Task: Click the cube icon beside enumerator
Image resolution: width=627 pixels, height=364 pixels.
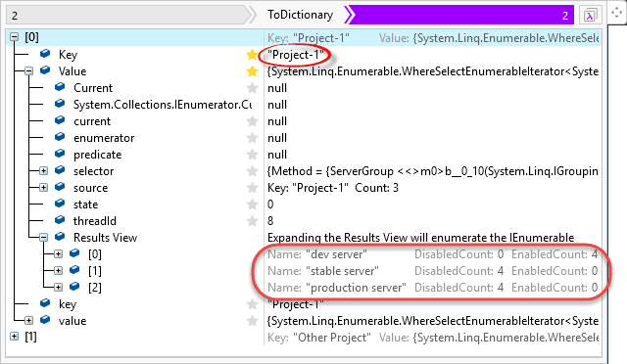Action: [x=60, y=137]
